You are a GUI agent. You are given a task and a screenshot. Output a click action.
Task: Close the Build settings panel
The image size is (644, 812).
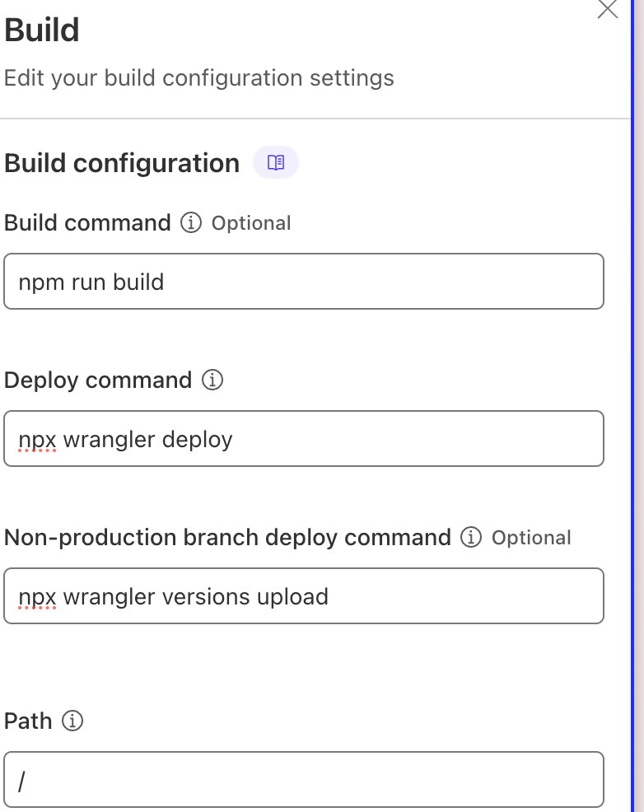coord(607,9)
